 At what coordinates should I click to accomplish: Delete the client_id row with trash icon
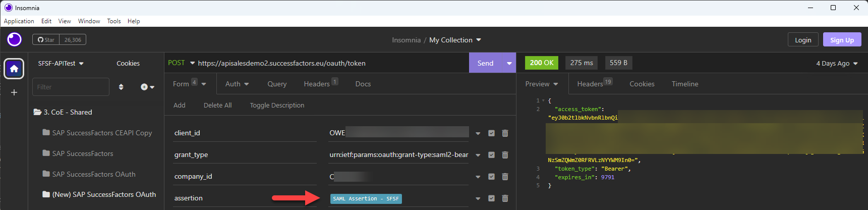tap(505, 133)
